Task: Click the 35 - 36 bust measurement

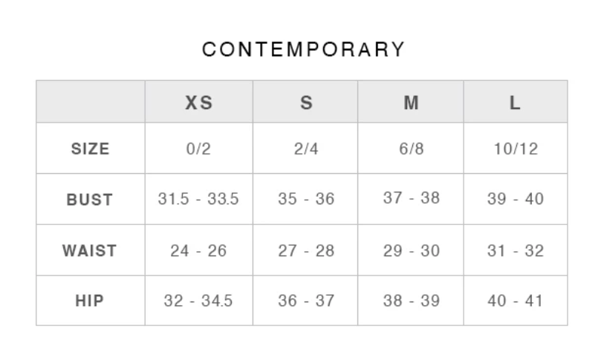Action: (x=306, y=199)
